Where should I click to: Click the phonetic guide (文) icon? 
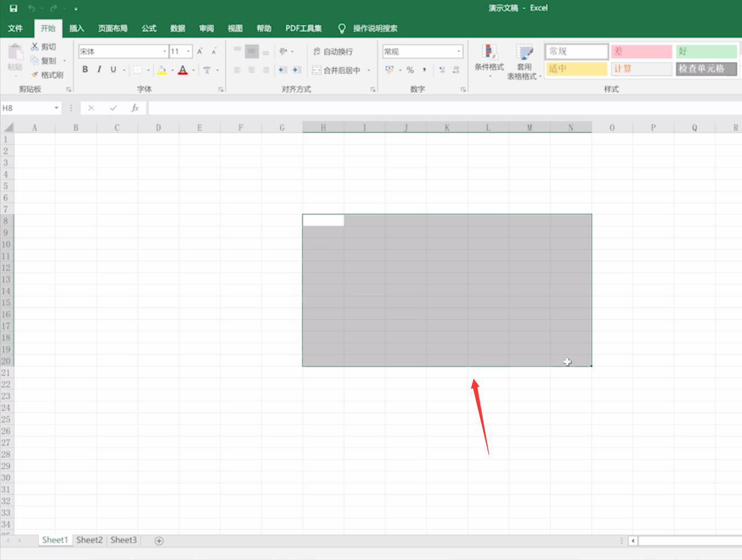coord(207,70)
